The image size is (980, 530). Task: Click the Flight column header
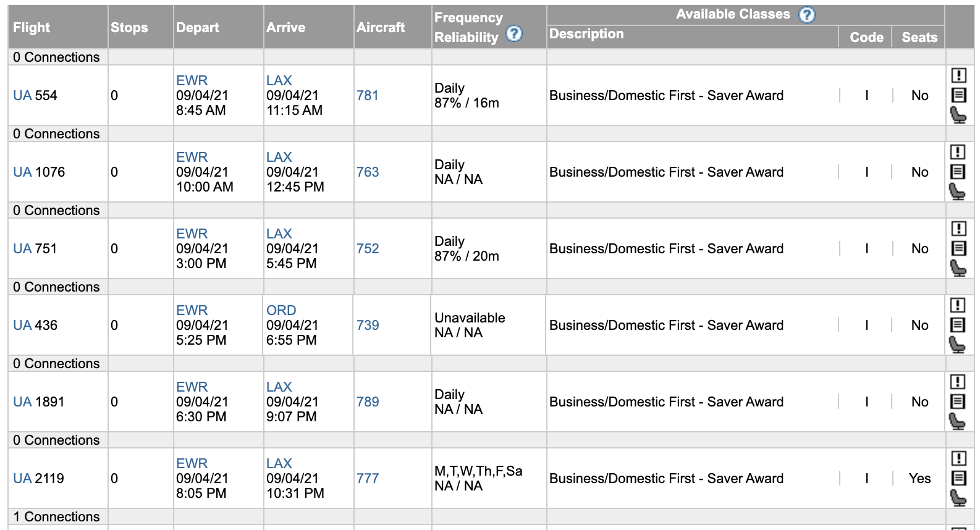pos(32,27)
